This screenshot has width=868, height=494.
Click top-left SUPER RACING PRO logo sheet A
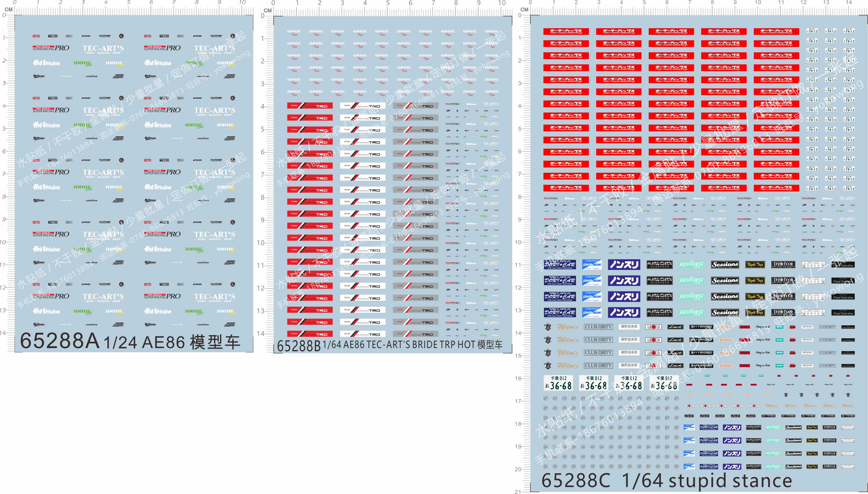pos(50,48)
